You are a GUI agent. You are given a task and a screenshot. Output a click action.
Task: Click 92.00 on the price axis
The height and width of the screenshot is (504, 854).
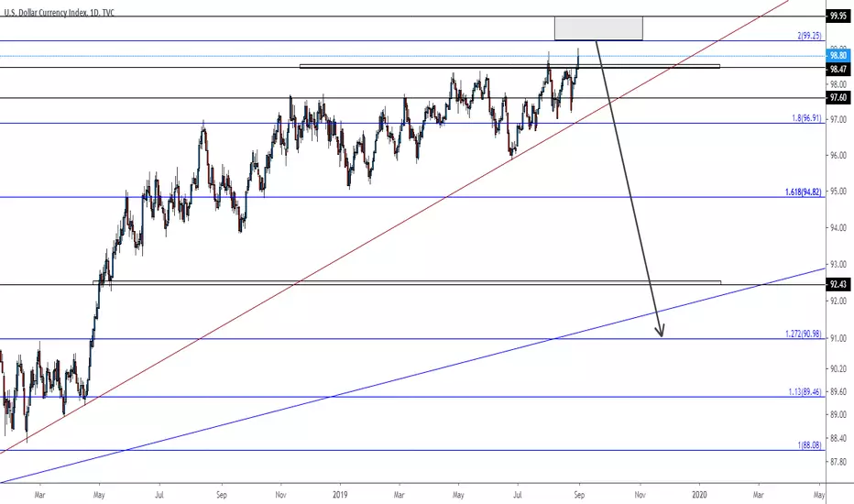838,301
